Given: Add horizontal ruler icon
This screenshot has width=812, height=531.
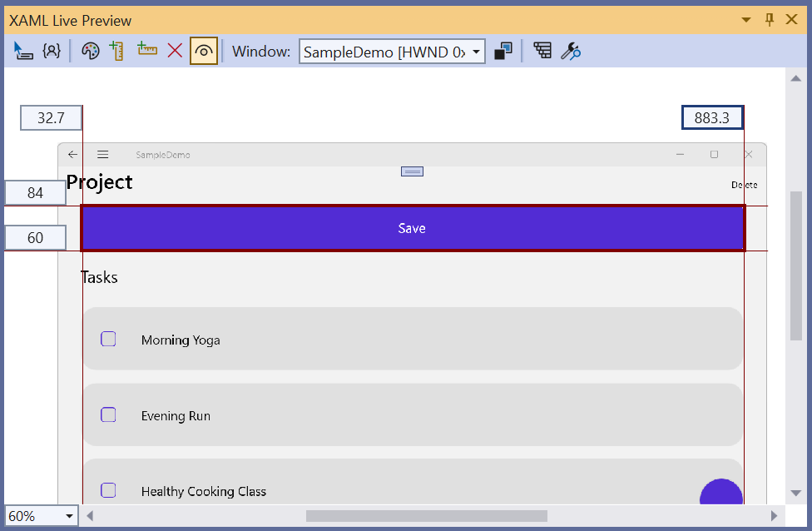Looking at the screenshot, I should [x=147, y=49].
